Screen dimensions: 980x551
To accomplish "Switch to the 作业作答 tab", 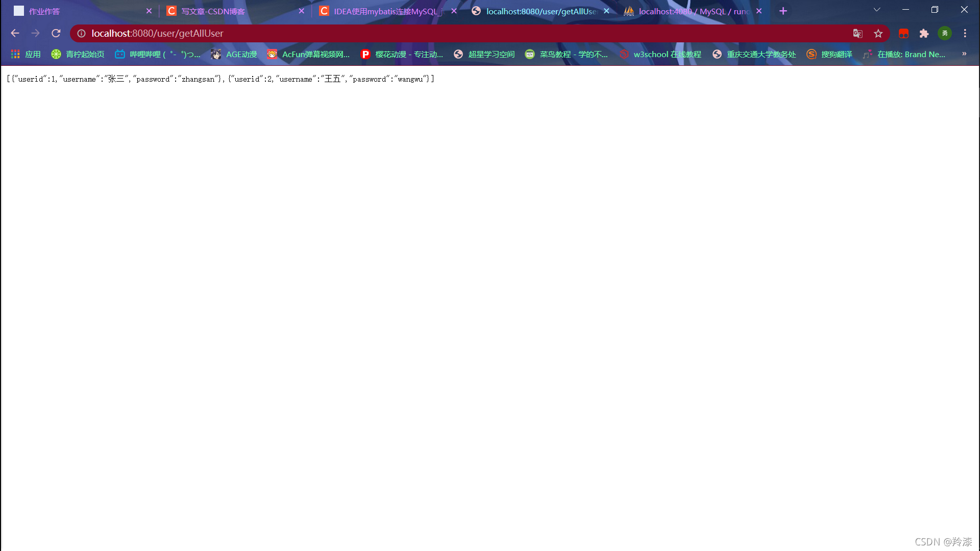I will (82, 11).
